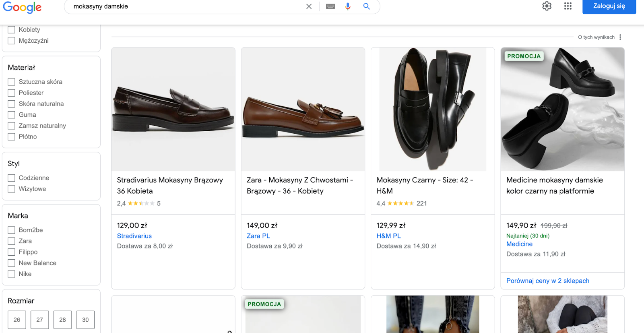Viewport: 644px width, 333px height.
Task: Click the blue search magnifier icon
Action: [367, 6]
